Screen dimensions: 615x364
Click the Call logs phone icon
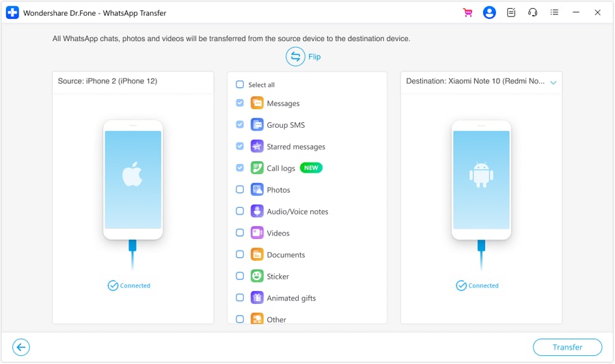coord(257,168)
